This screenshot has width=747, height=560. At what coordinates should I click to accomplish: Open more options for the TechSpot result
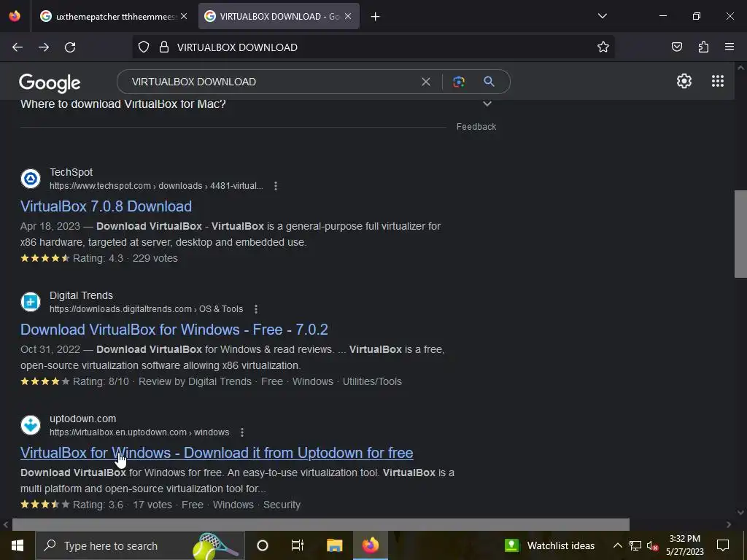click(x=276, y=186)
